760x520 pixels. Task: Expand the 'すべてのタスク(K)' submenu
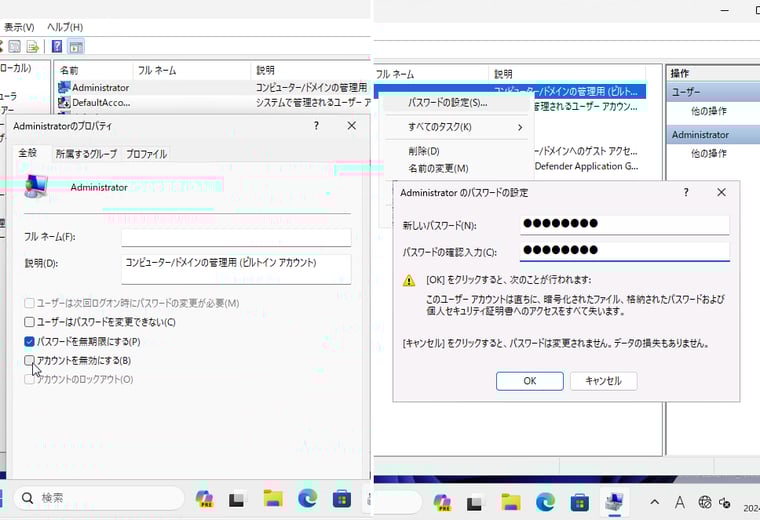coord(464,127)
